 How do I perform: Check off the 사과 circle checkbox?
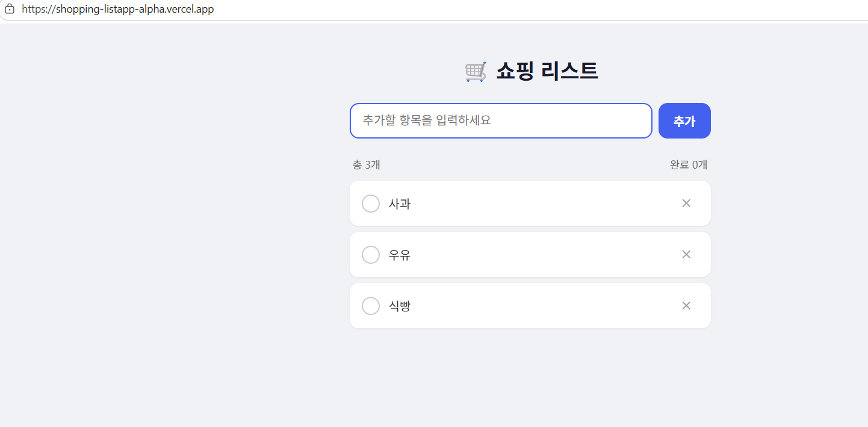click(371, 204)
